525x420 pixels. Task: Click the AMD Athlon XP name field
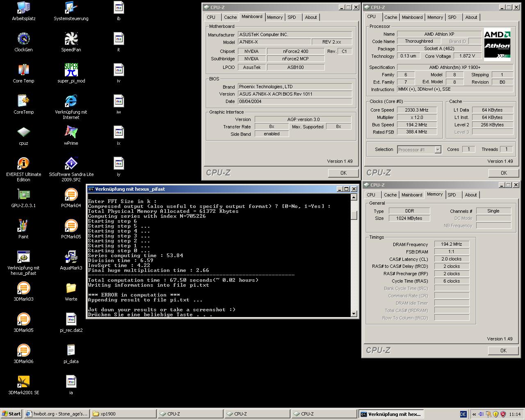439,34
